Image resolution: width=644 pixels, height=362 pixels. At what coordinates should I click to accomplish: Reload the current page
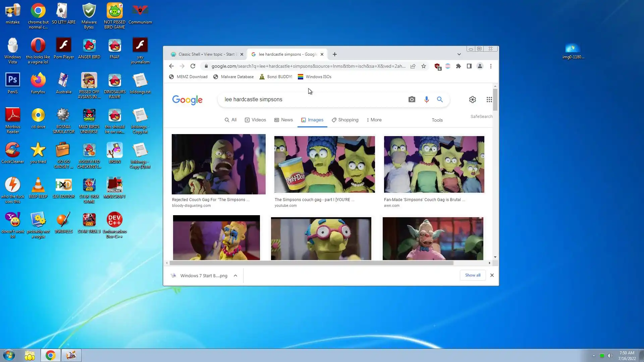point(193,66)
